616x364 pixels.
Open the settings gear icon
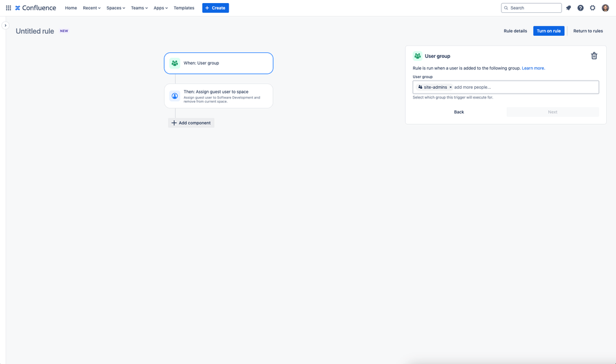tap(593, 8)
